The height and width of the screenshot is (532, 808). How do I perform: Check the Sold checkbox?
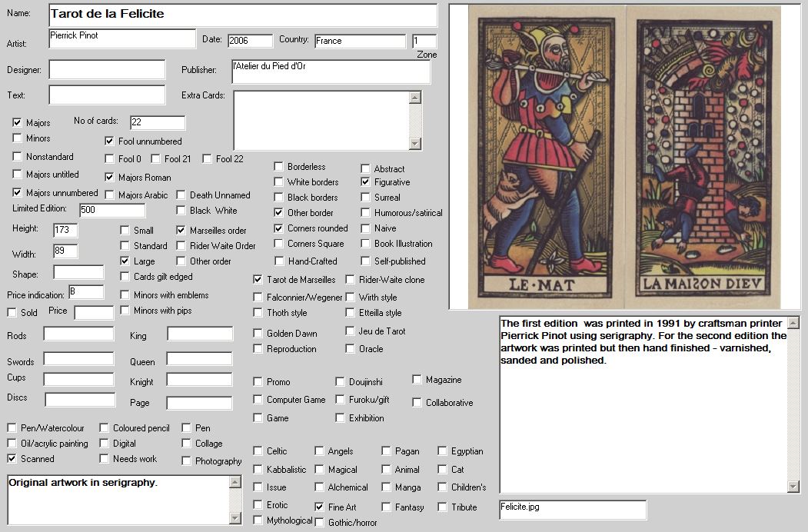(x=12, y=313)
